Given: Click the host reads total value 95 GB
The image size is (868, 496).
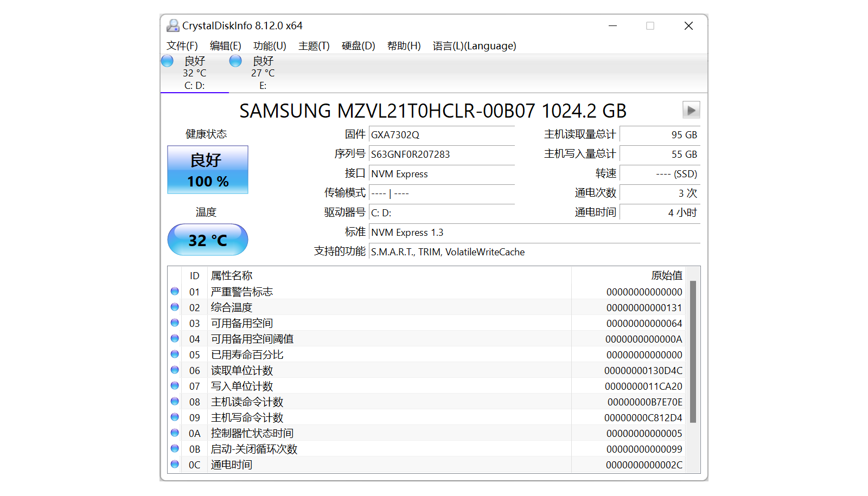Looking at the screenshot, I should tap(660, 134).
